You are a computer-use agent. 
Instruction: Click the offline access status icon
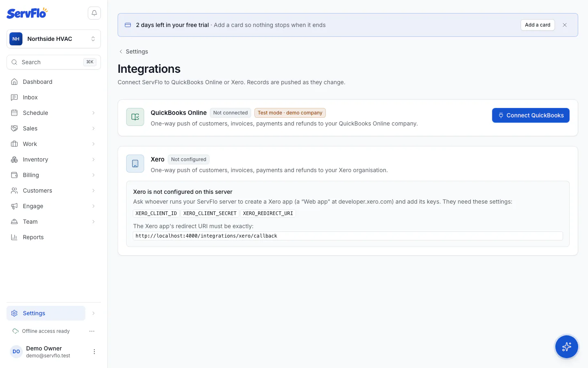coord(16,331)
